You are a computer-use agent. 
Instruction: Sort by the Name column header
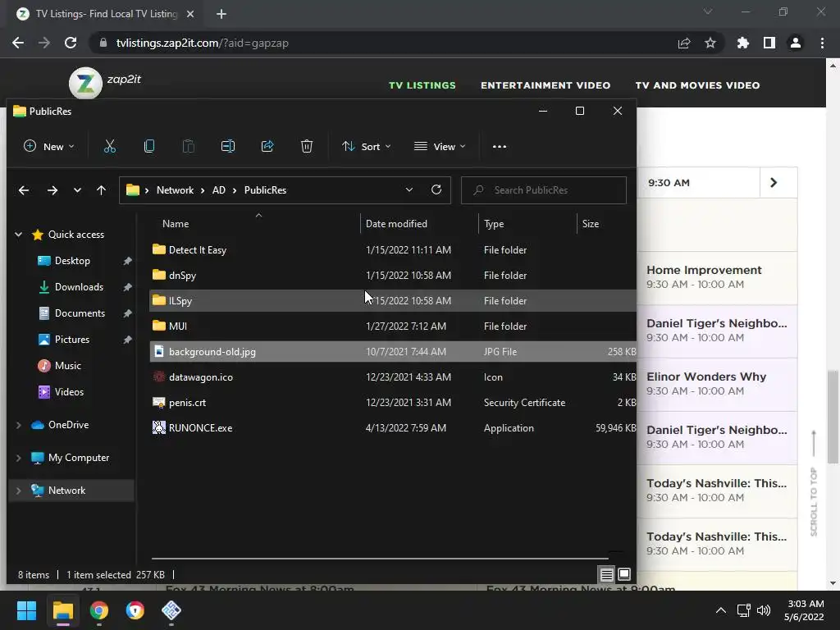(176, 224)
